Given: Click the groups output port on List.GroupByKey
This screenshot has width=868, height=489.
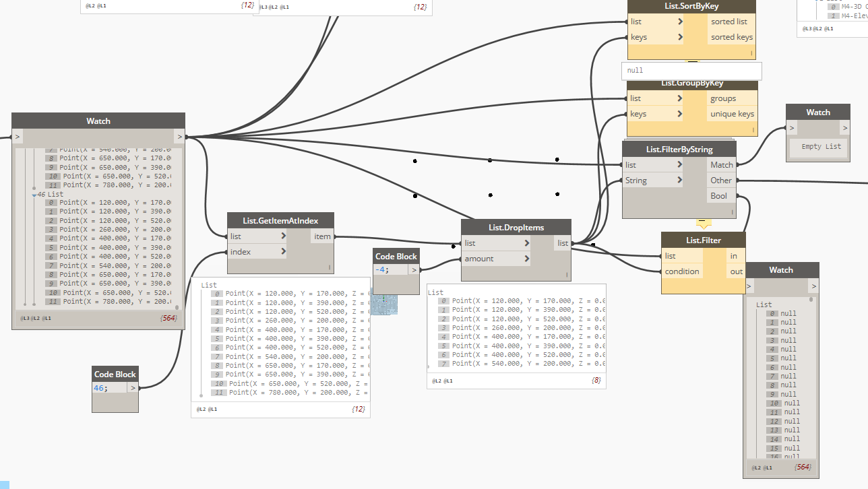Looking at the screenshot, I should tap(722, 98).
